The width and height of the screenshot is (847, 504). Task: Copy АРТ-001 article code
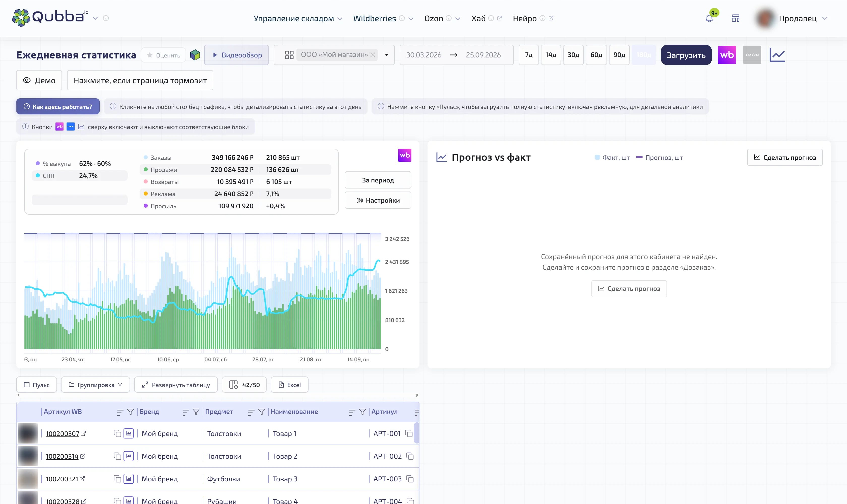(409, 434)
